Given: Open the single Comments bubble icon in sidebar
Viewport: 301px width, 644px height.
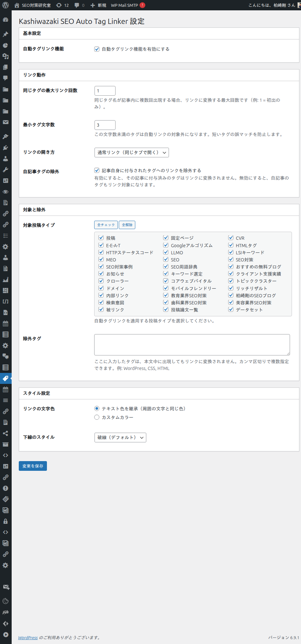Looking at the screenshot, I should pyautogui.click(x=6, y=78).
